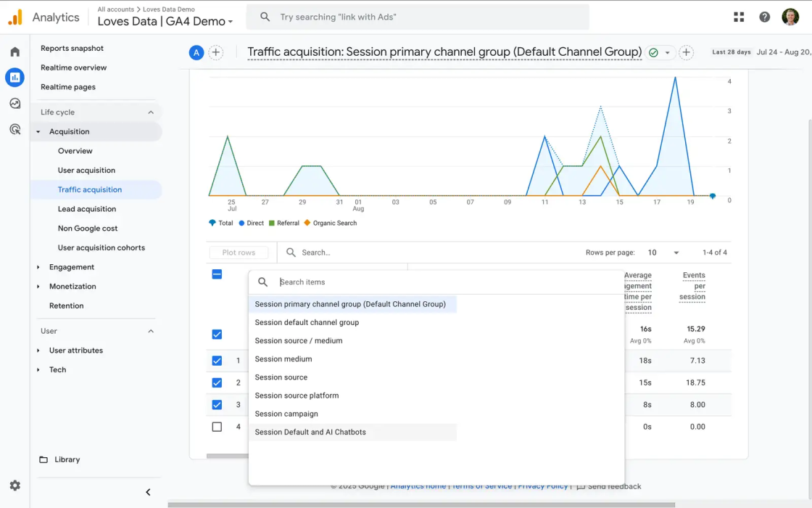Open the Google apps grid icon
812x508 pixels.
[x=739, y=16]
